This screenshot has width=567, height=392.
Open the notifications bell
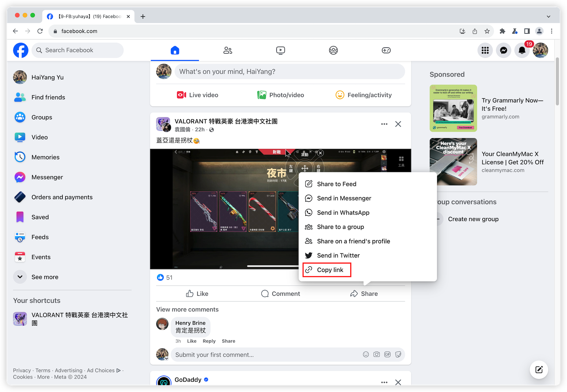point(522,50)
